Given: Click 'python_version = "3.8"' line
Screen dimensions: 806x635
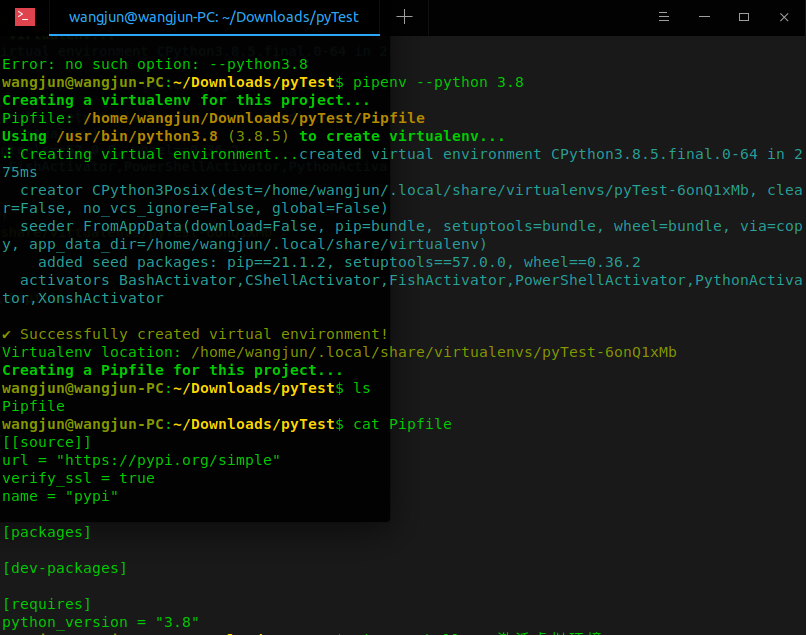Looking at the screenshot, I should pos(100,622).
